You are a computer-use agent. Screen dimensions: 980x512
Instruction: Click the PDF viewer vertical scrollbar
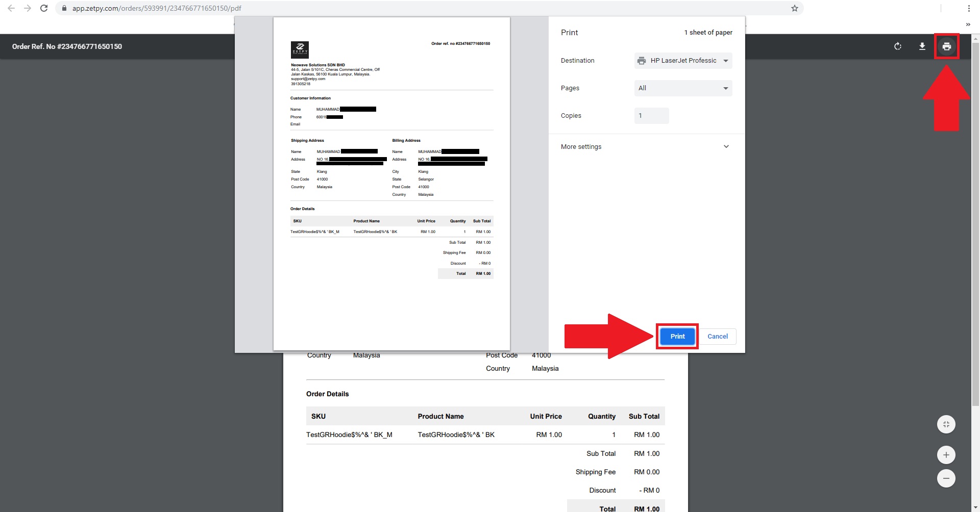975,223
